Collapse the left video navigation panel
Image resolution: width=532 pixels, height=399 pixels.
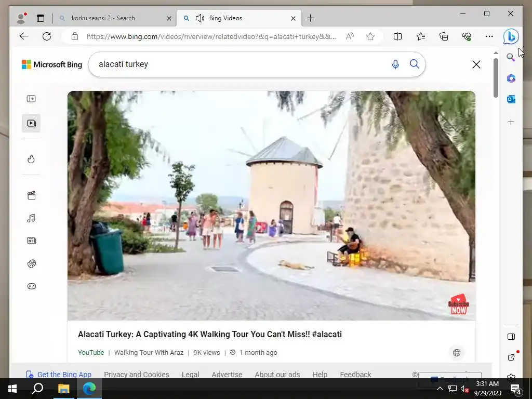[31, 99]
